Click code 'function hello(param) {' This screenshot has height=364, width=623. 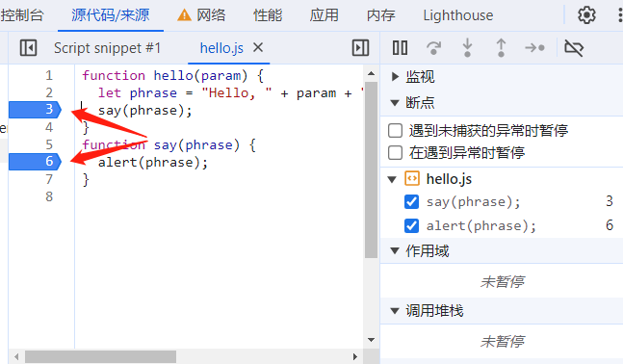172,75
